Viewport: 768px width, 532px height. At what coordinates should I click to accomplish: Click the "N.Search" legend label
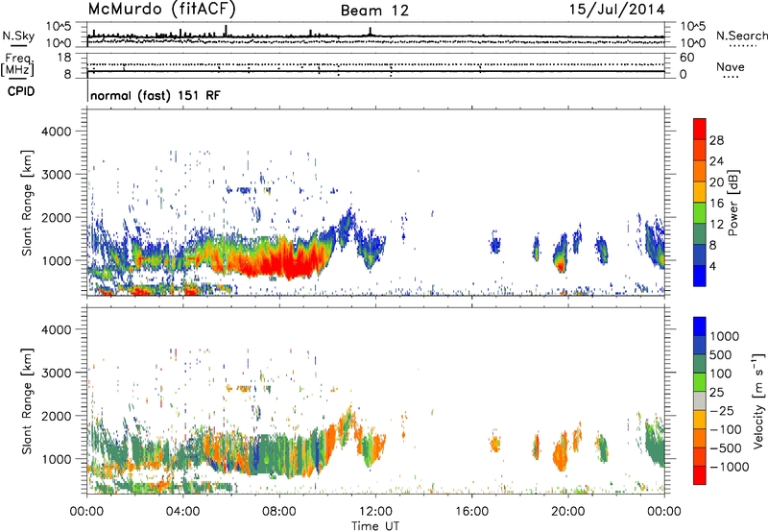(741, 36)
